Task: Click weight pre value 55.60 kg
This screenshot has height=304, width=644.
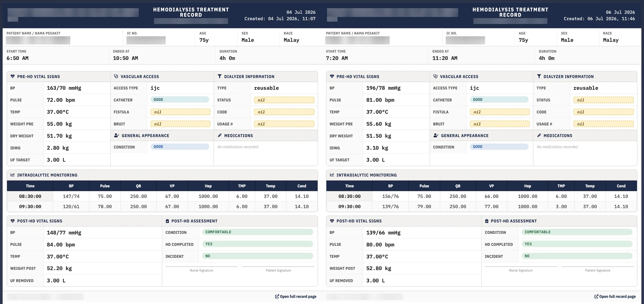Action: (x=379, y=124)
